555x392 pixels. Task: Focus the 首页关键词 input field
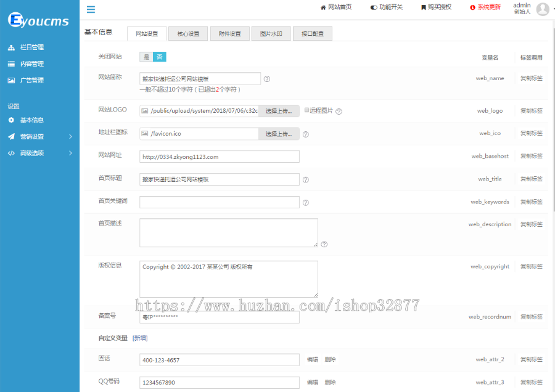coord(220,202)
